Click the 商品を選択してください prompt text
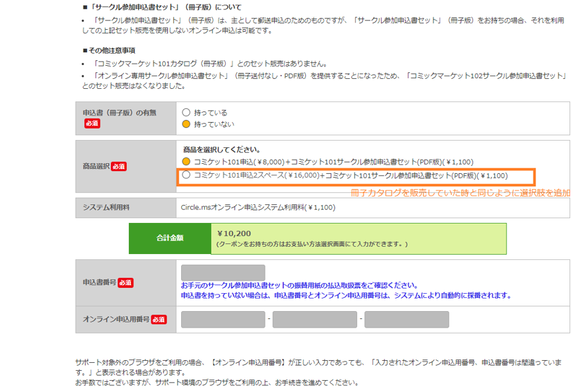588x392 pixels. 222,150
